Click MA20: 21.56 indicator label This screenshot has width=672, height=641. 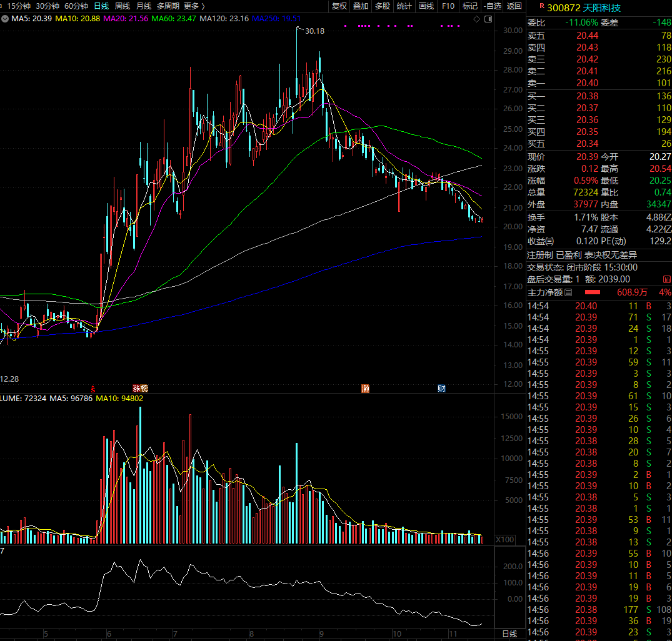(x=126, y=19)
